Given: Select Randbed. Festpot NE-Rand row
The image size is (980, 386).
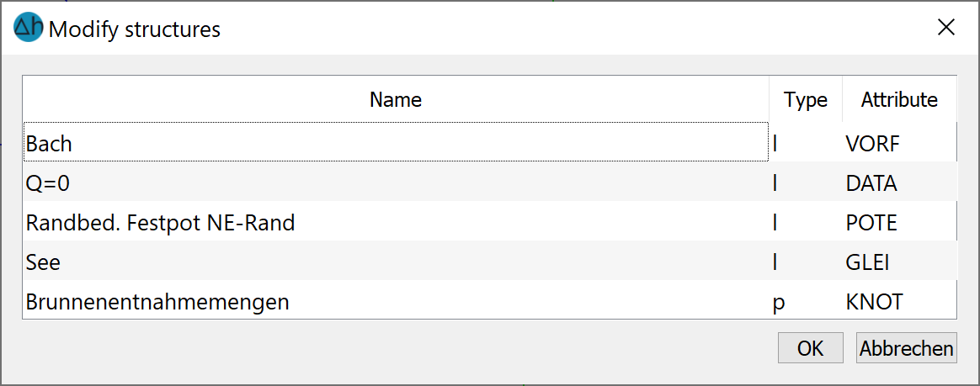Looking at the screenshot, I should pyautogui.click(x=490, y=221).
